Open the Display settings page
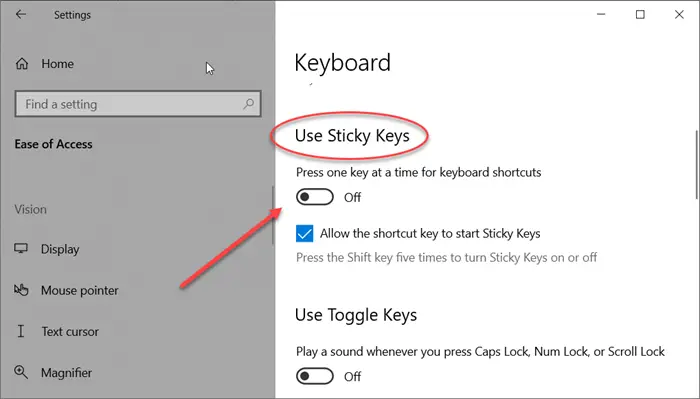The height and width of the screenshot is (399, 700). 60,249
